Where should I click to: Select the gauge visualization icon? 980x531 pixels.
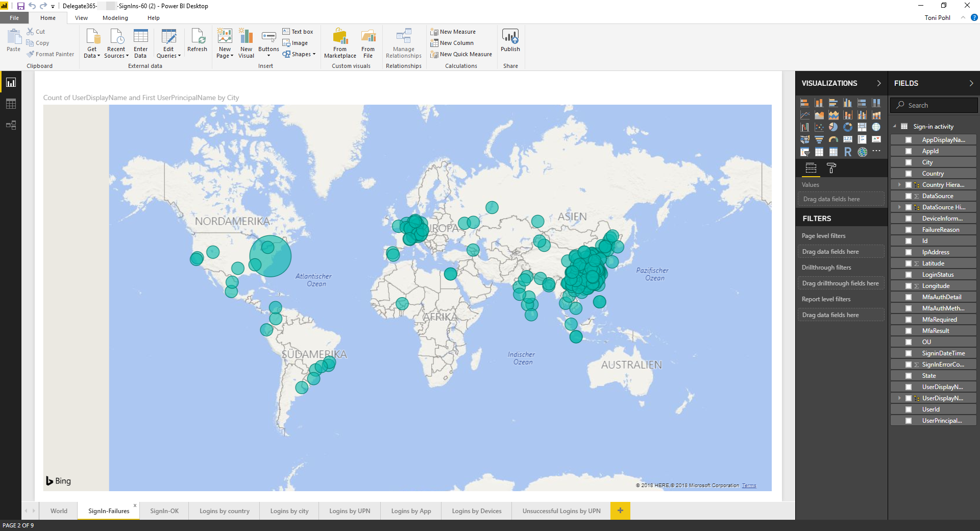[833, 139]
